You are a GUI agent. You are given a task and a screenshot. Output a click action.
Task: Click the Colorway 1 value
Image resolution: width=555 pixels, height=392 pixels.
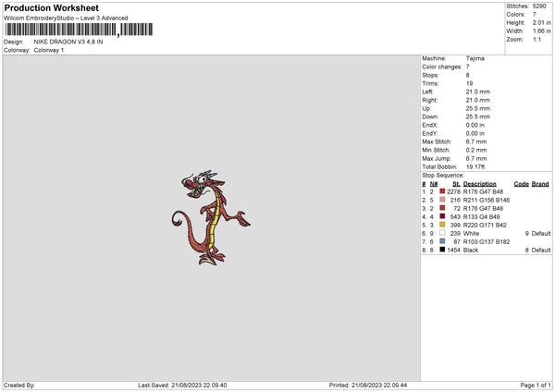[x=49, y=50]
